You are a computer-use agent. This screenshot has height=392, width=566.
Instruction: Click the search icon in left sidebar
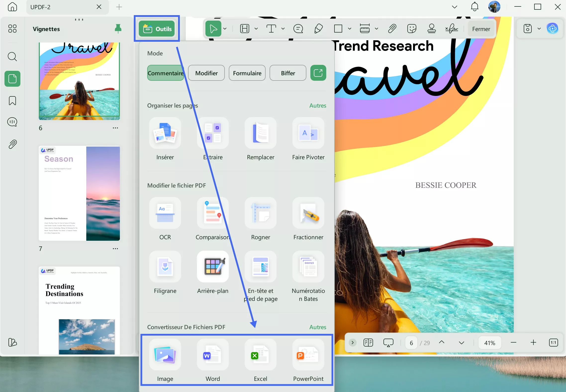[12, 57]
